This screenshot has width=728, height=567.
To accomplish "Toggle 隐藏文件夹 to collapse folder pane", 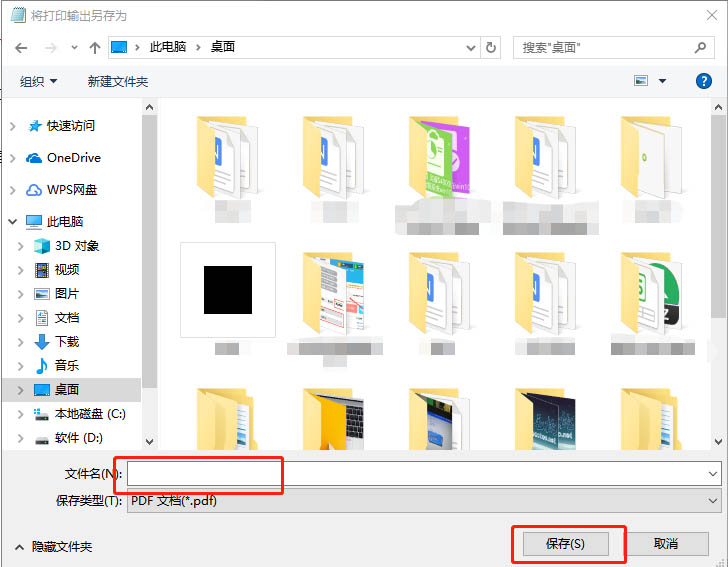I will [x=54, y=547].
